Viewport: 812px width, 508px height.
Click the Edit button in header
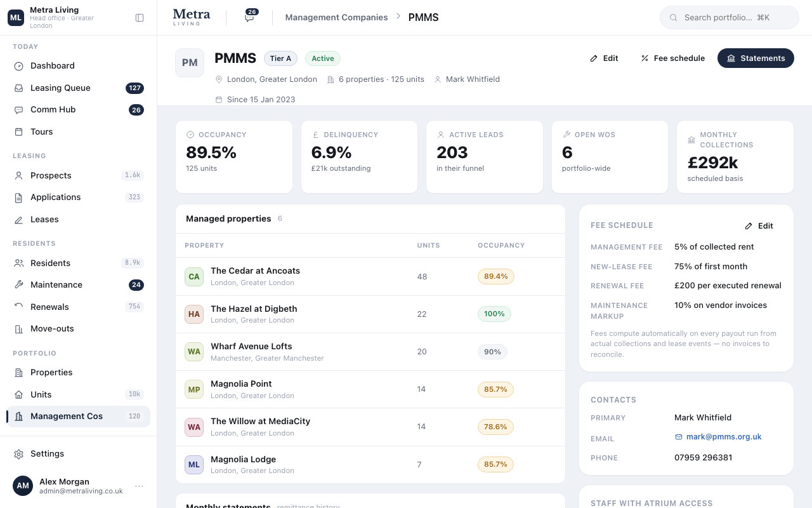604,58
